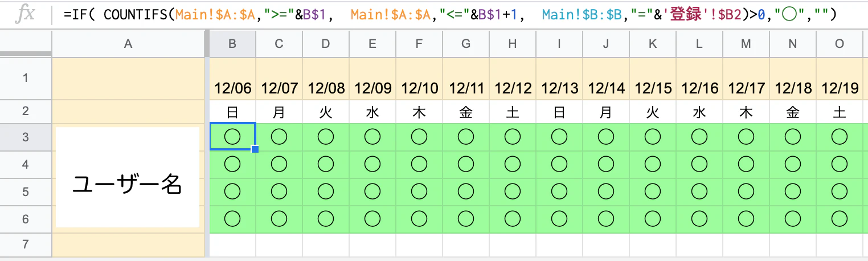Click the fill handle of cell B3

255,149
